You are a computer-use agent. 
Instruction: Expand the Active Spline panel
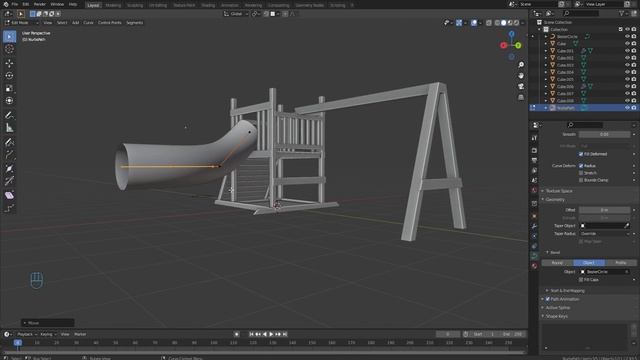(x=557, y=308)
